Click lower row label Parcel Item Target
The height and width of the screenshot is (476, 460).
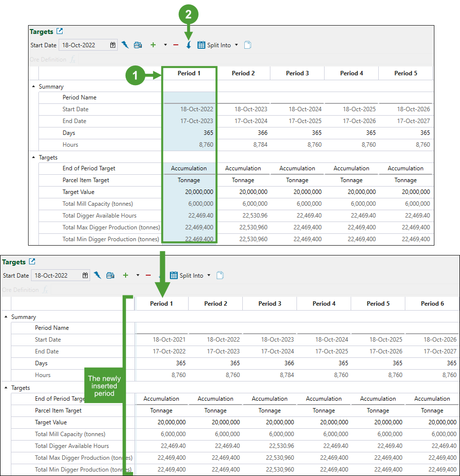[58, 411]
